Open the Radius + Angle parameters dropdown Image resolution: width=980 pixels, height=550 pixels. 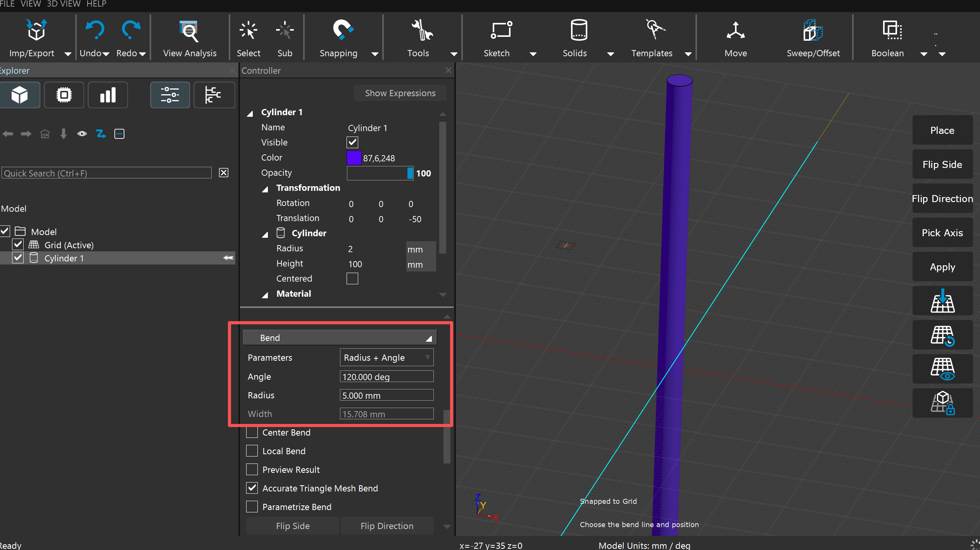386,358
